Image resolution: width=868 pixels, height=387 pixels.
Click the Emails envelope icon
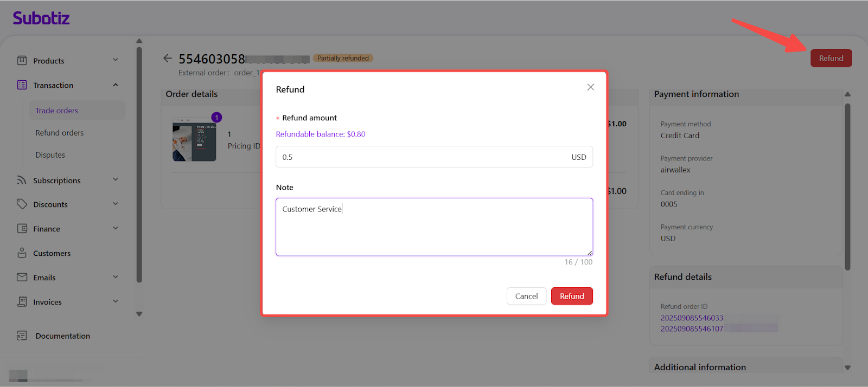pyautogui.click(x=22, y=278)
